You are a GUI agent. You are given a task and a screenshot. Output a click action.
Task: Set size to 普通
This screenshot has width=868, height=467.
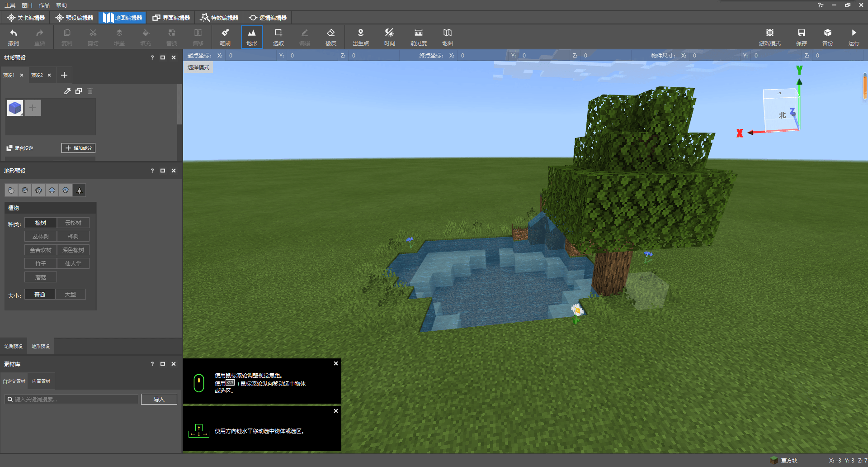(x=40, y=294)
